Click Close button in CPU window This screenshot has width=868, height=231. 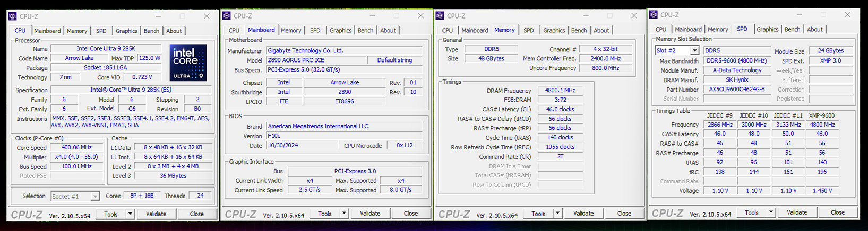point(196,214)
